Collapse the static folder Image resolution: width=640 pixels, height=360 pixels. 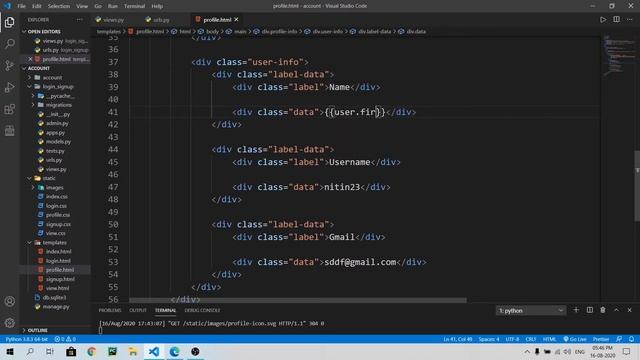point(49,178)
